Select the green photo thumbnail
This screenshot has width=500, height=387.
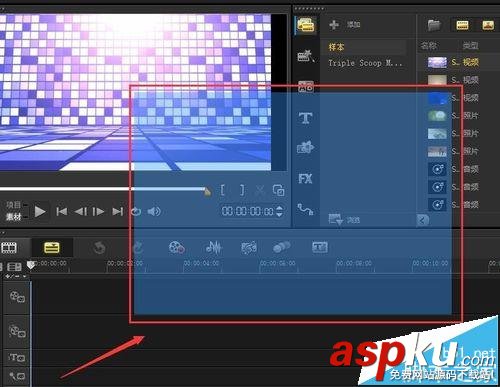(x=437, y=116)
